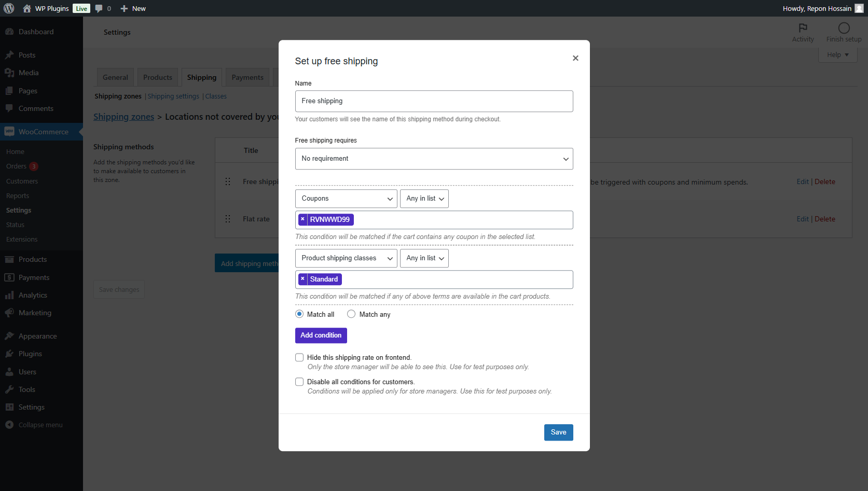The width and height of the screenshot is (868, 491).
Task: Open the comments bubble icon in admin bar
Action: pyautogui.click(x=99, y=8)
